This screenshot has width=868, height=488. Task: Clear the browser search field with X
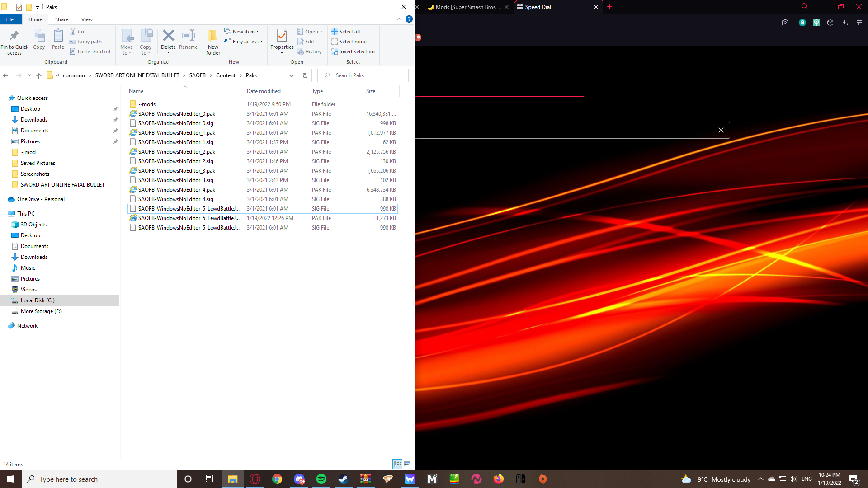click(721, 130)
